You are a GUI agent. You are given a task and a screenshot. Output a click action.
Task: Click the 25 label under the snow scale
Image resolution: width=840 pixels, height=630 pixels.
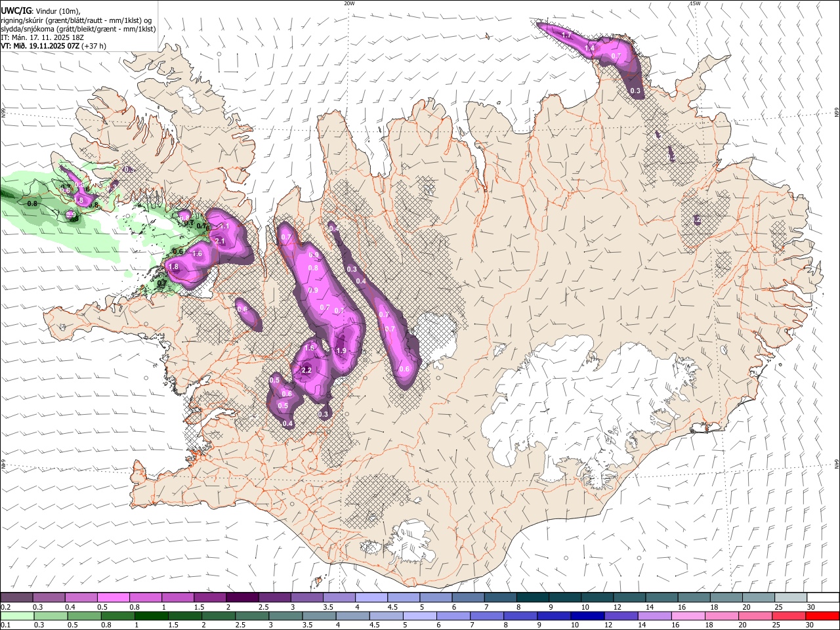tap(778, 607)
